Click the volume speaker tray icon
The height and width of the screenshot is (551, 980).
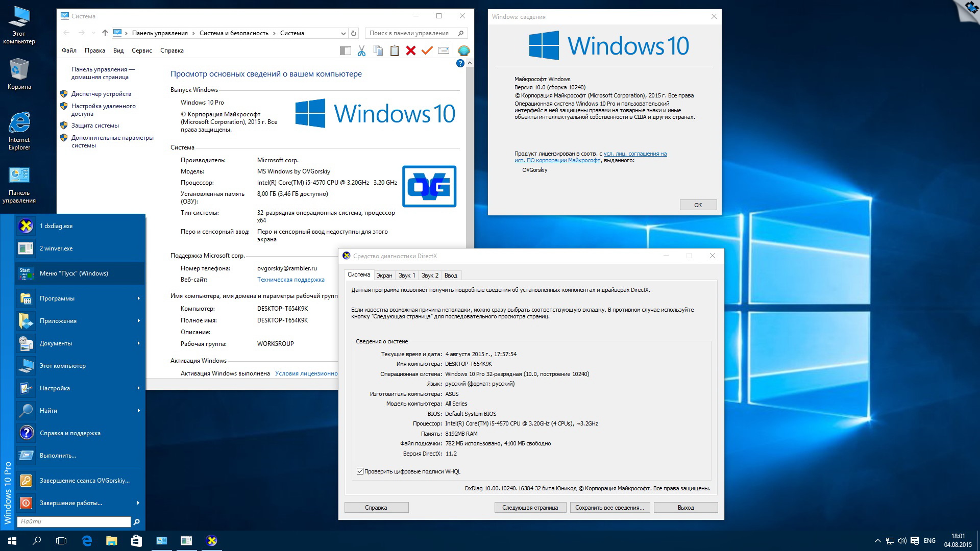coord(902,541)
